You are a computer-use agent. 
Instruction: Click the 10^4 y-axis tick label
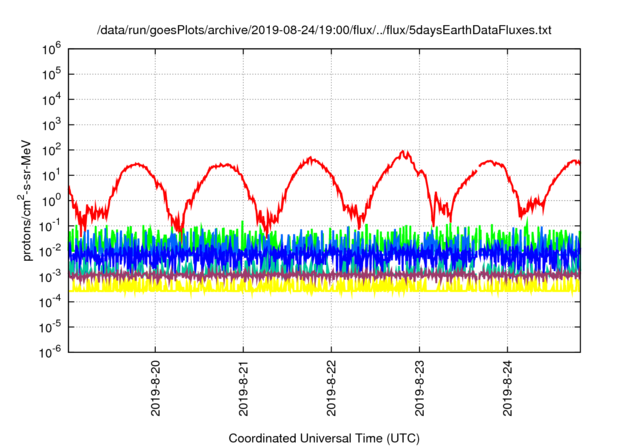coord(51,100)
